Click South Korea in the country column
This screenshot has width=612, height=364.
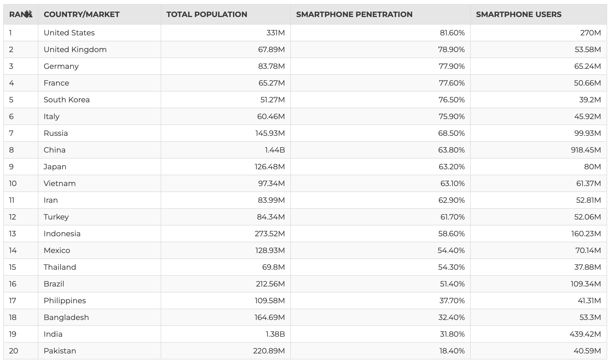[66, 100]
